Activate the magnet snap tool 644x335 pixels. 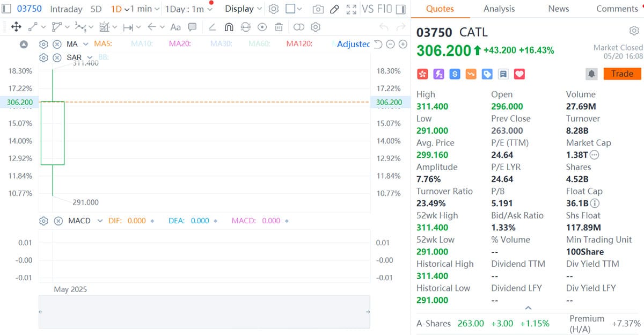(x=230, y=27)
